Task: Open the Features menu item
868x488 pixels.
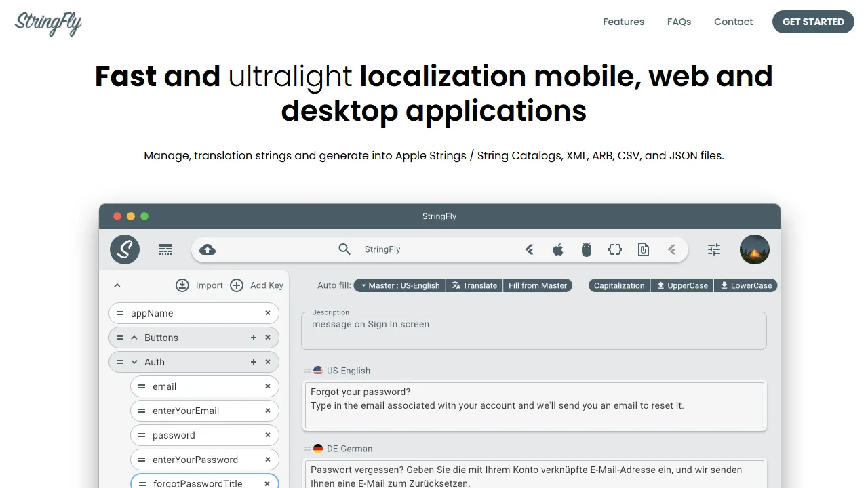Action: click(x=623, y=22)
